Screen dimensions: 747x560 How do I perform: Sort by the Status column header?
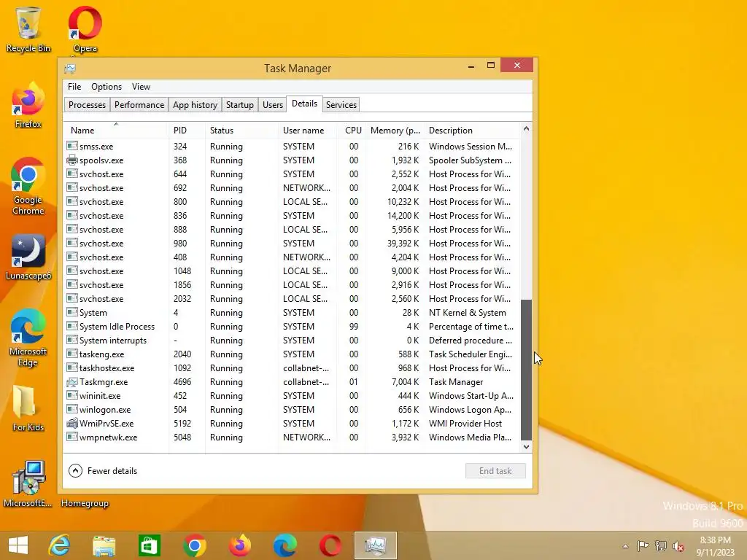pos(241,130)
